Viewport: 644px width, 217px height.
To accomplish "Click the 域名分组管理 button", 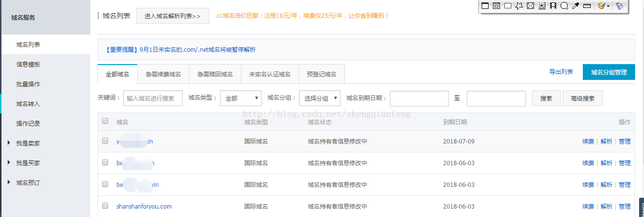I will [x=608, y=72].
